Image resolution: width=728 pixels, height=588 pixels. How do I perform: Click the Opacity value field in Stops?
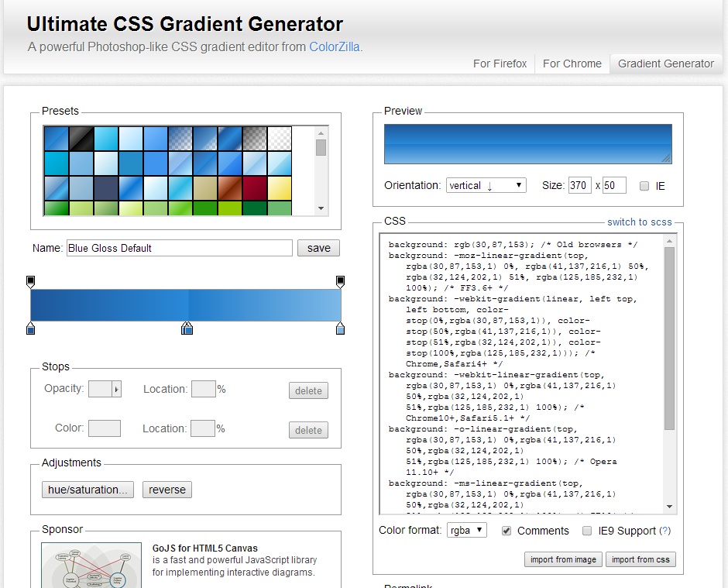coord(100,389)
